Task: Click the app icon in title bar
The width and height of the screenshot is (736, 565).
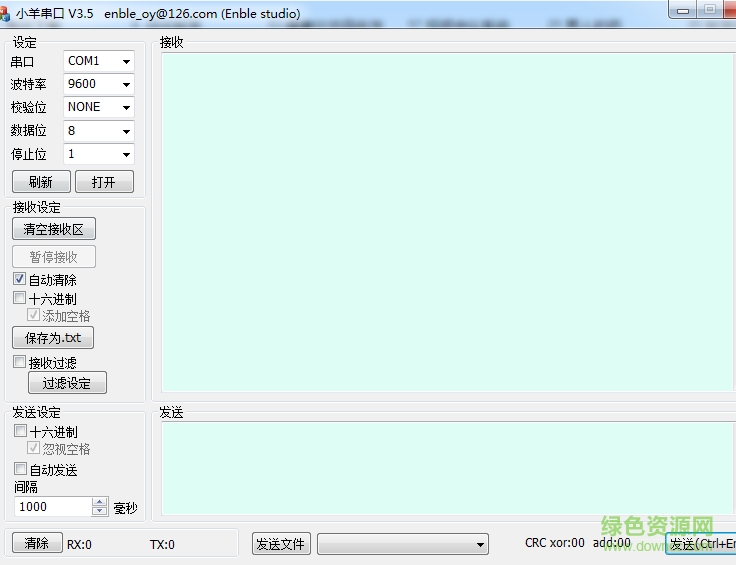Action: click(5, 14)
